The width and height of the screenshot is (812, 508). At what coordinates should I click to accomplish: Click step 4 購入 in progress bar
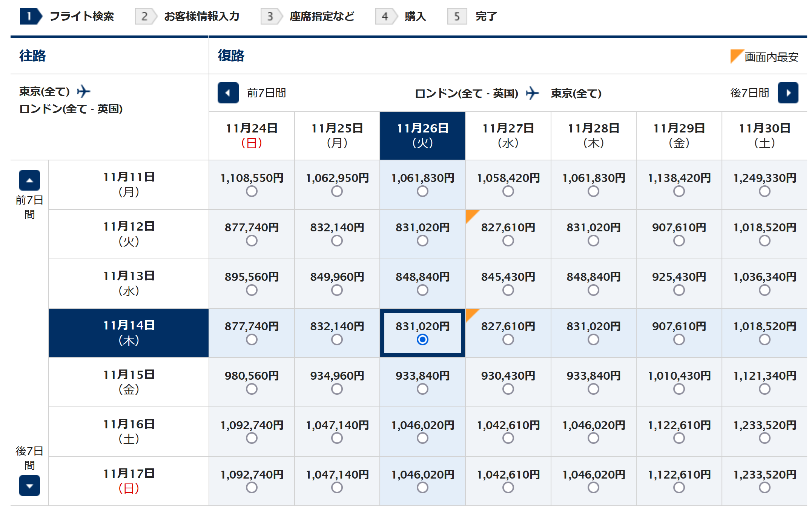tap(415, 16)
